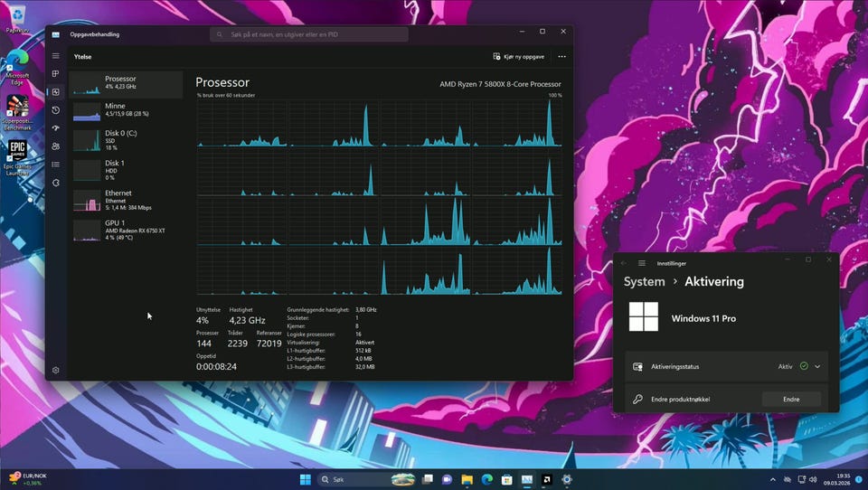Click the Aktiveringsstatus row in Settings
Image resolution: width=868 pixels, height=490 pixels.
coord(726,366)
